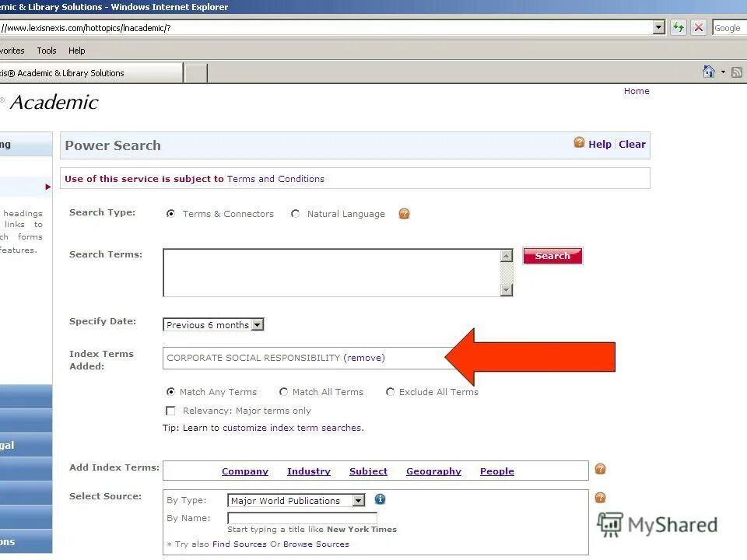Click the refresh icon in the browser toolbar

(677, 27)
